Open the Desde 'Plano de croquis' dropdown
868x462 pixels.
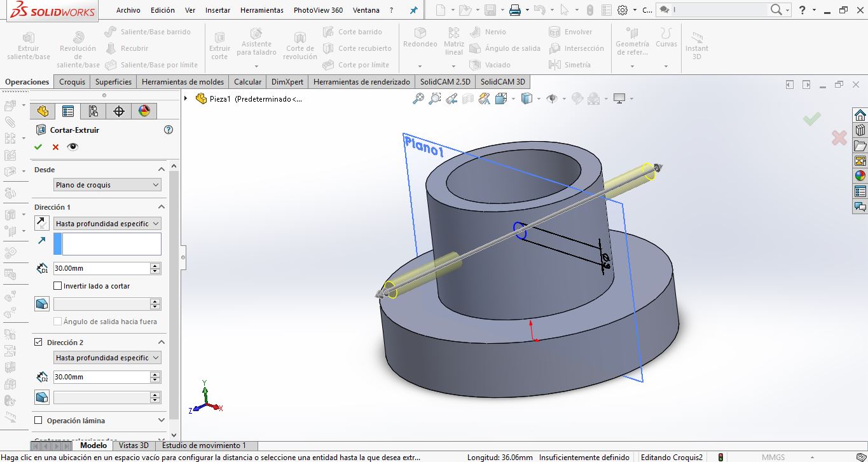[107, 185]
